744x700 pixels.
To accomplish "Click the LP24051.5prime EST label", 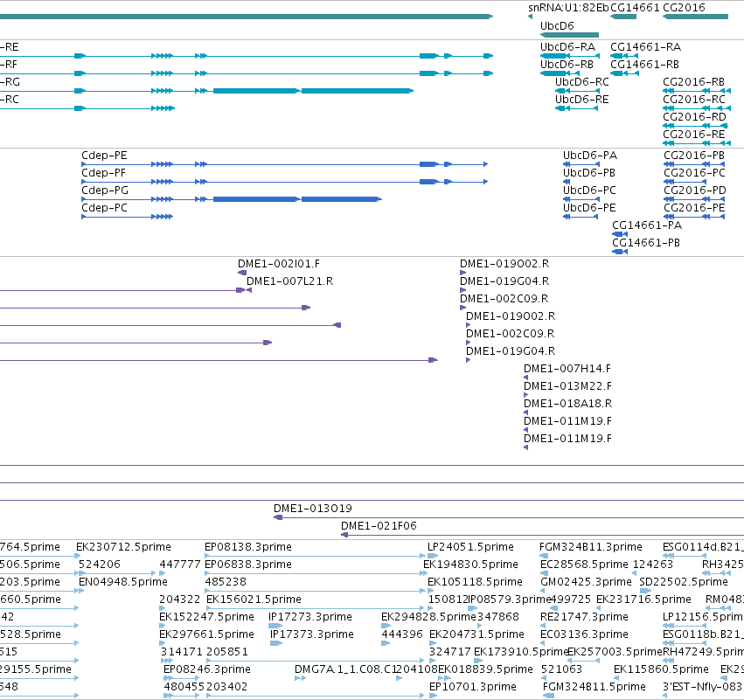I will point(470,547).
